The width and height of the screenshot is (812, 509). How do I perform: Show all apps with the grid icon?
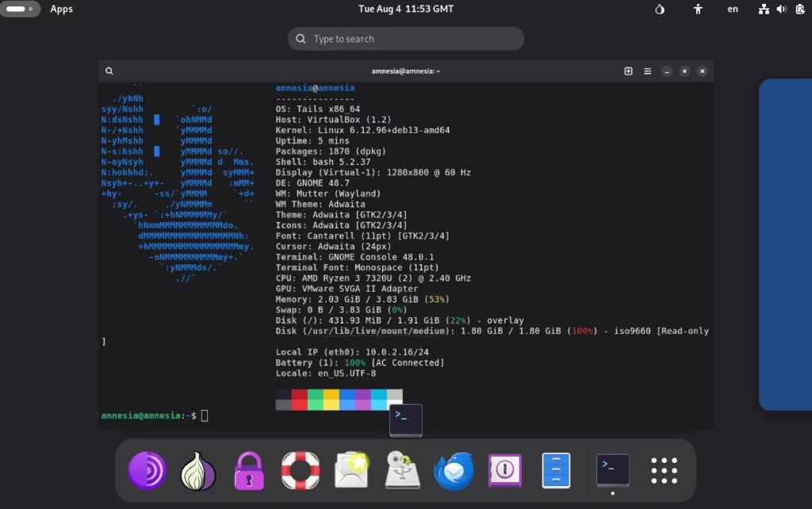664,470
